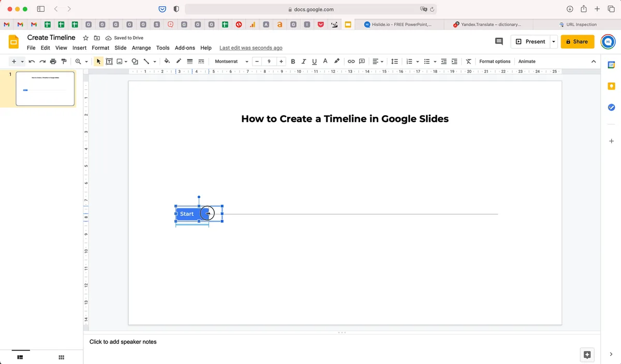
Task: Undo the last action in toolbar
Action: [32, 62]
